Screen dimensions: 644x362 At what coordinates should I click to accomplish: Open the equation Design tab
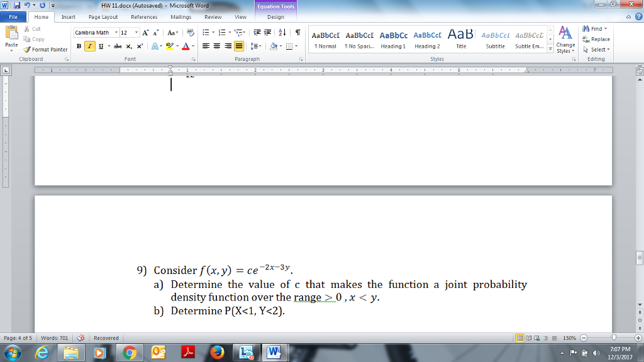pos(275,17)
